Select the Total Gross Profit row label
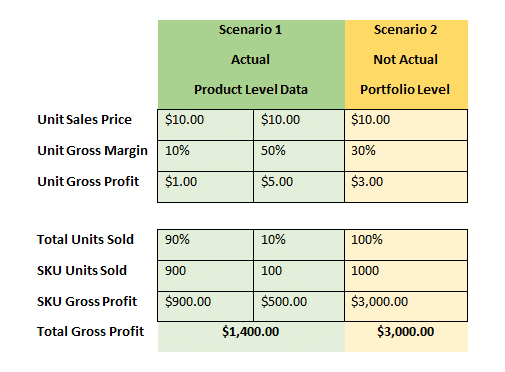Image resolution: width=505 pixels, height=372 pixels. 90,331
